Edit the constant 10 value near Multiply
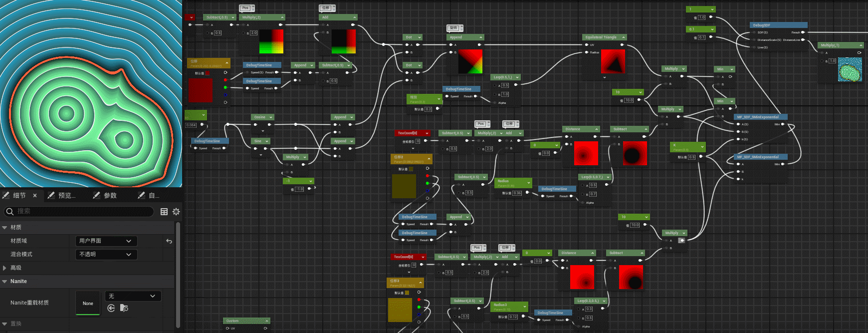The width and height of the screenshot is (868, 333). click(x=629, y=100)
